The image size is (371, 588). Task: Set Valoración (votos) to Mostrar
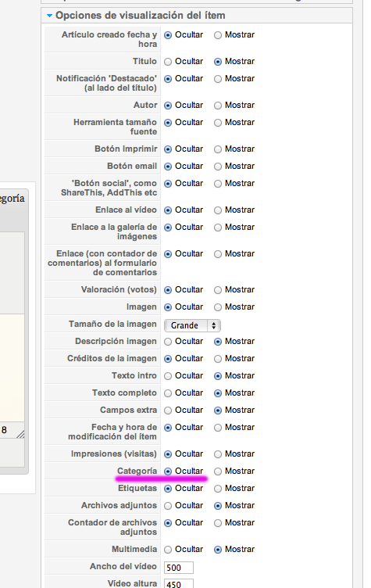coord(218,290)
